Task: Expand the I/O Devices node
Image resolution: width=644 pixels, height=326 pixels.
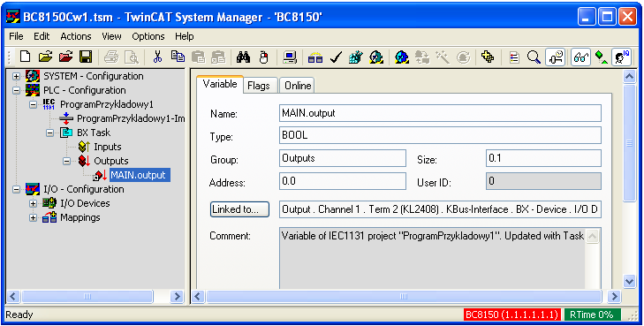Action: tap(34, 204)
